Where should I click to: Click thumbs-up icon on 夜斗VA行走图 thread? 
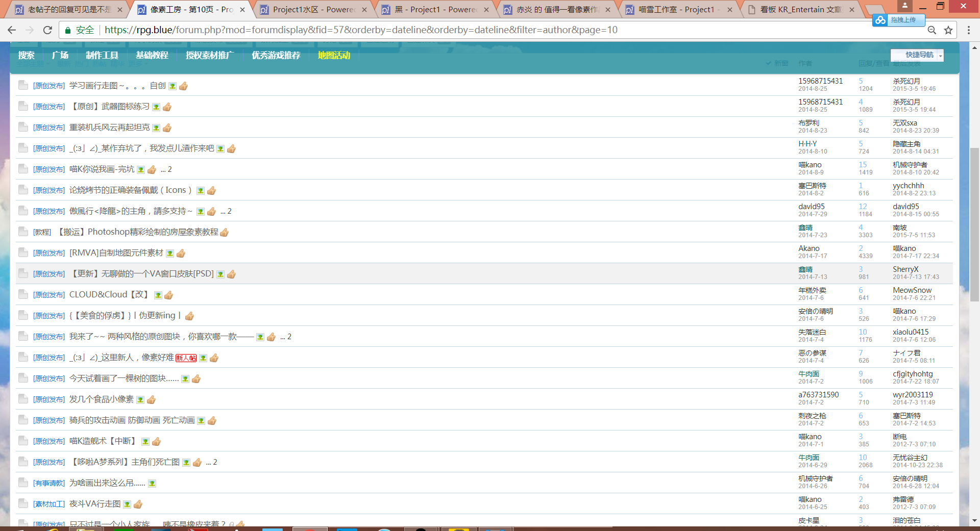coord(138,504)
